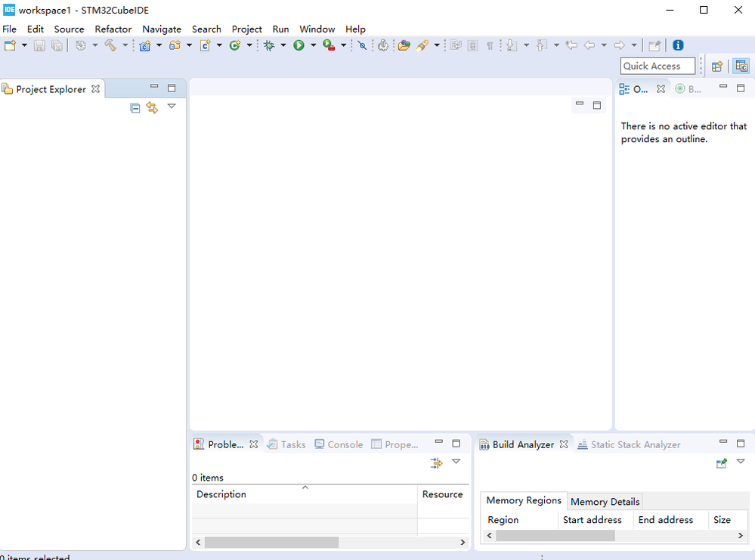Viewport: 755px width, 560px height.
Task: Click the Open Perspective icon
Action: point(717,67)
